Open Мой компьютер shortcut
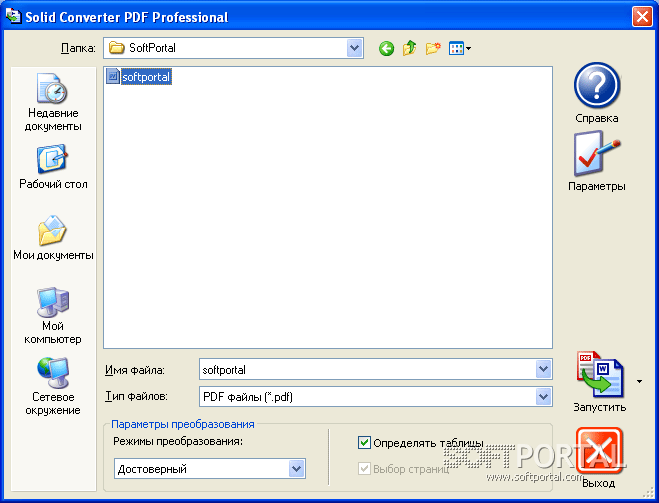This screenshot has width=659, height=503. coord(53,316)
